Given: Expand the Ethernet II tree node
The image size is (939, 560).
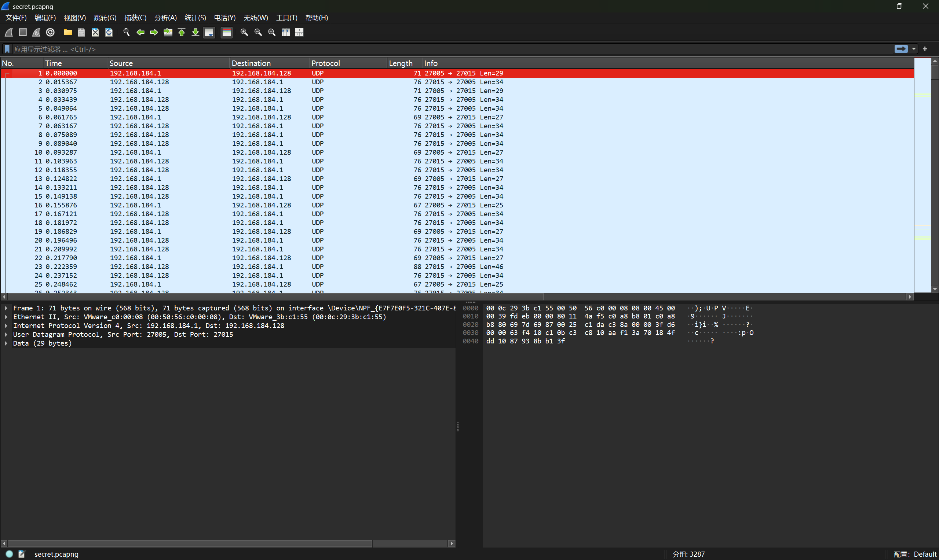Looking at the screenshot, I should click(6, 317).
